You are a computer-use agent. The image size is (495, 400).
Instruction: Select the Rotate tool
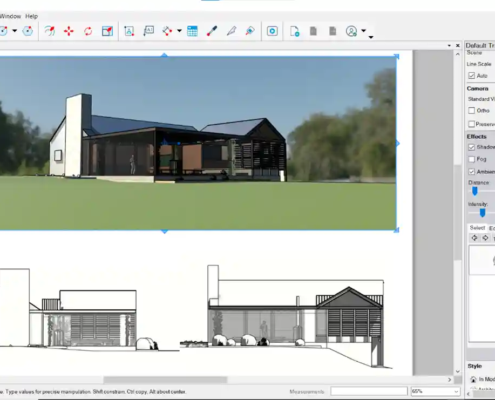coord(88,31)
